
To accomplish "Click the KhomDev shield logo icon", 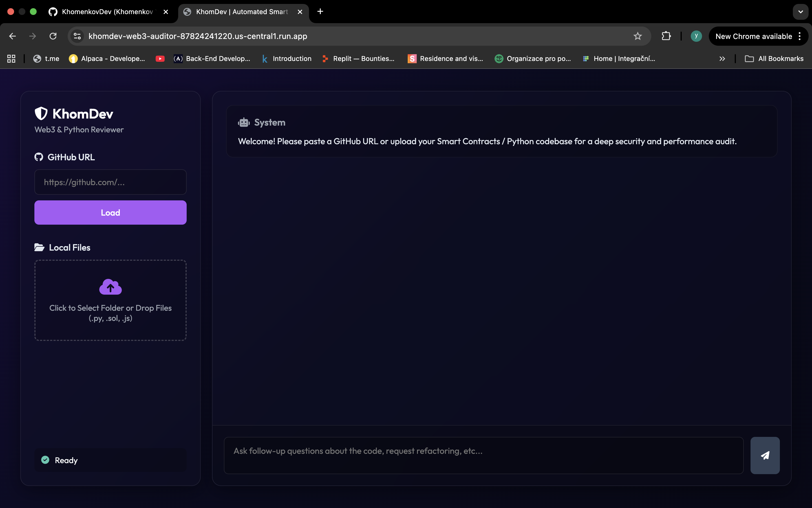I will pos(41,113).
